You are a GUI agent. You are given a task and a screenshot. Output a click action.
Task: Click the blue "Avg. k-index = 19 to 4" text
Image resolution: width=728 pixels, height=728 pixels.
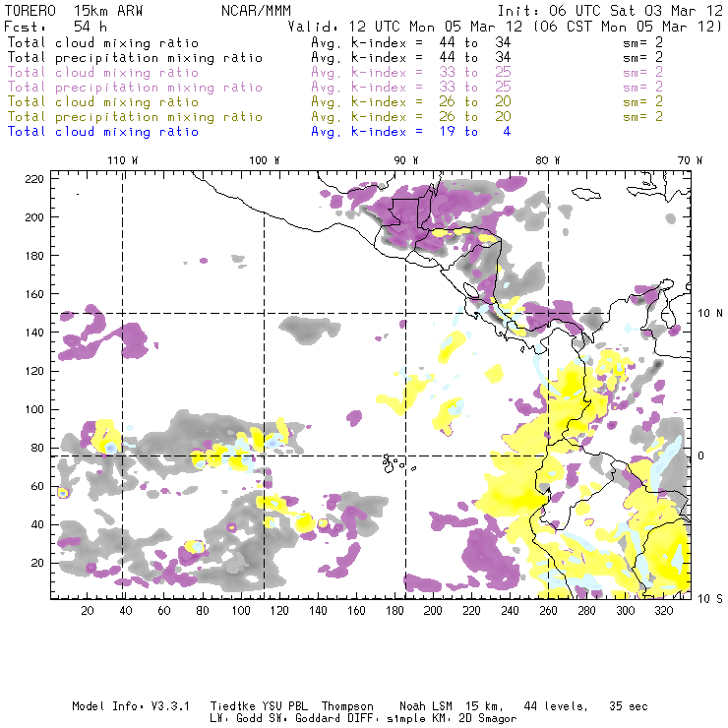[x=411, y=132]
